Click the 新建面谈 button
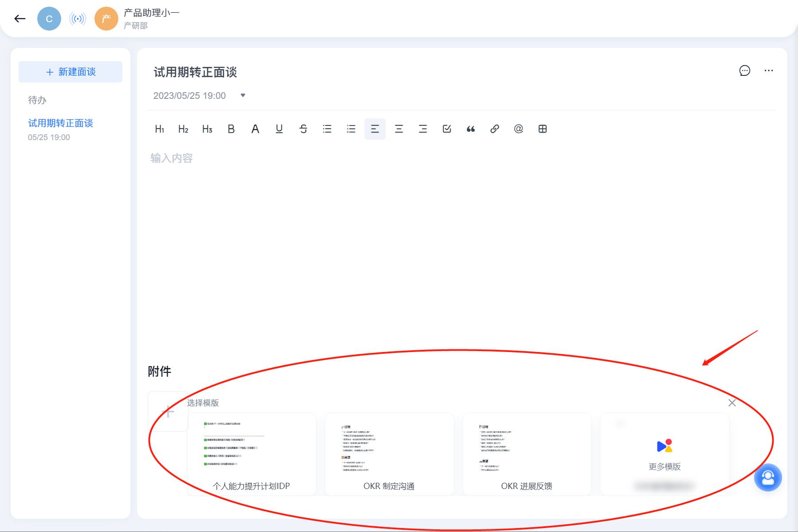Screen dimensions: 798x532 [x=70, y=72]
